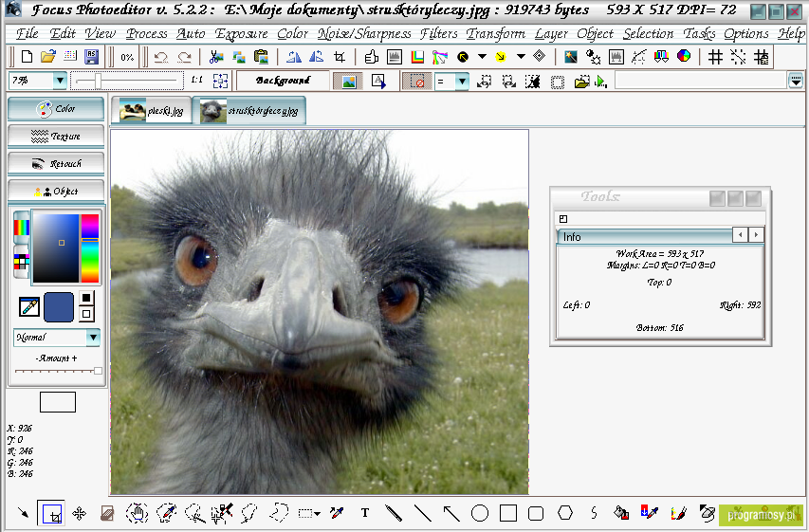This screenshot has width=809, height=532.
Task: Open the Exposure menu
Action: [242, 34]
